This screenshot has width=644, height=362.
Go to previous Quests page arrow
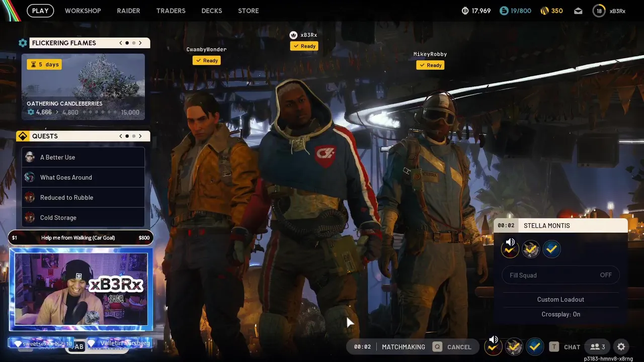[121, 136]
